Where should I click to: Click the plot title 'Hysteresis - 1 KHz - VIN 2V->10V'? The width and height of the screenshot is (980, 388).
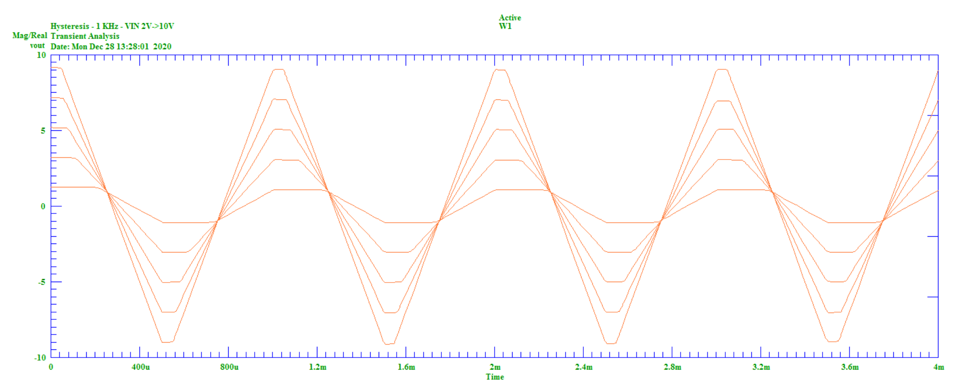112,26
